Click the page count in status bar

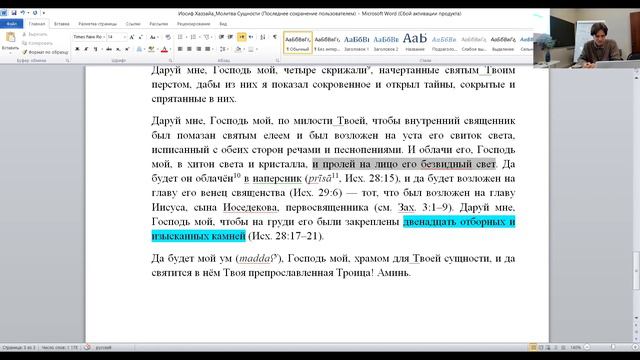click(x=19, y=347)
